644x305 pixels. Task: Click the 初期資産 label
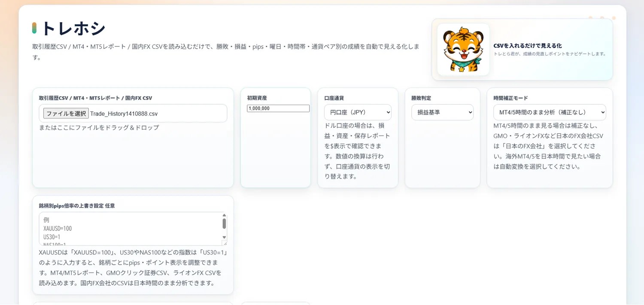[x=257, y=98]
